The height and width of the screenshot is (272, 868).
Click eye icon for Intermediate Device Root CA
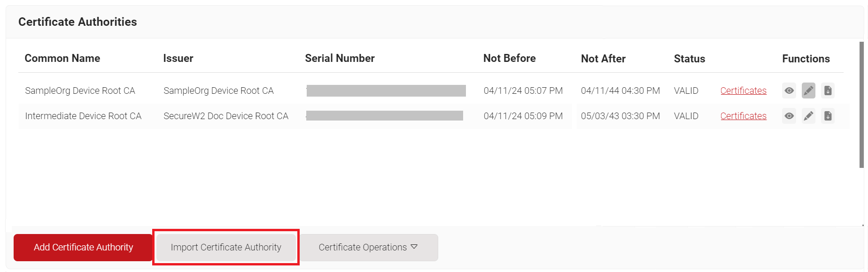coord(789,116)
